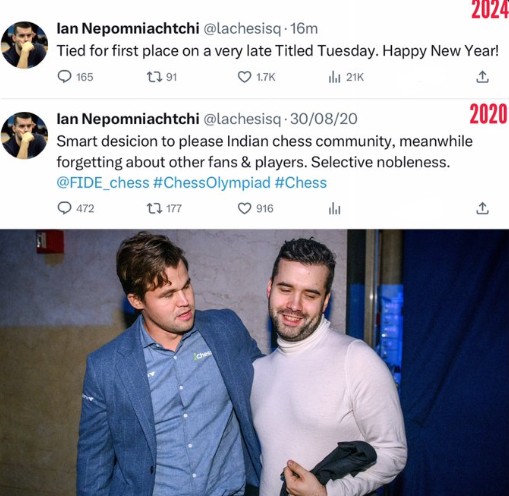Open the 30/08/20 tweet date
Viewport: 509px width, 496px height.
tap(324, 119)
